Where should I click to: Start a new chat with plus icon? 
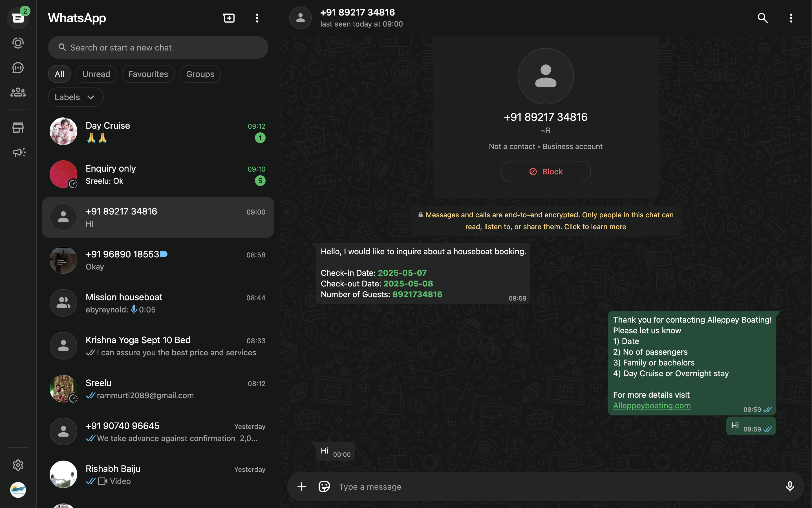click(x=229, y=18)
